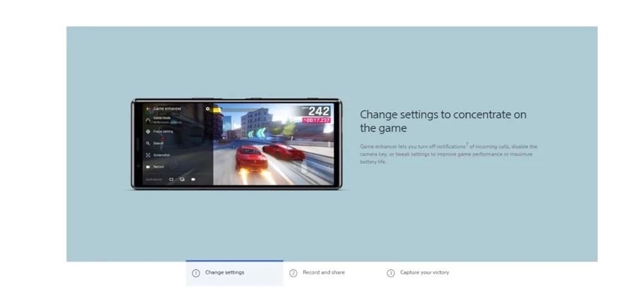
Task: Click the middle Quick launch burst icon
Action: [182, 180]
